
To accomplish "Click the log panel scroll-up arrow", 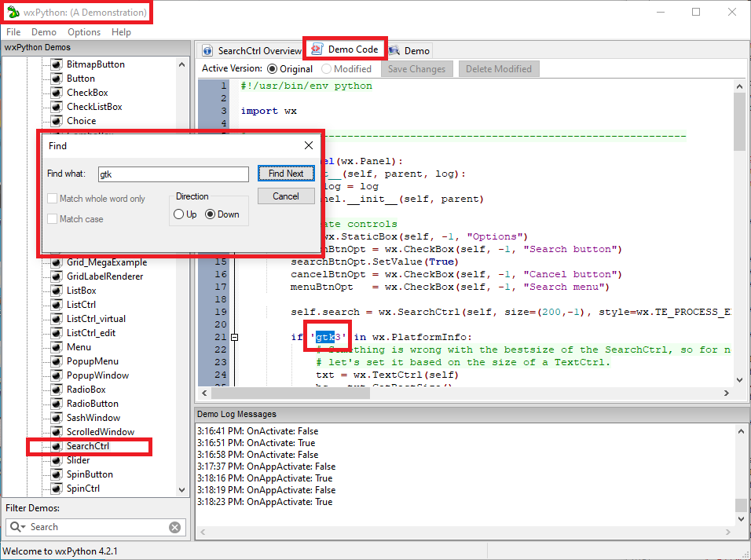I will point(741,431).
